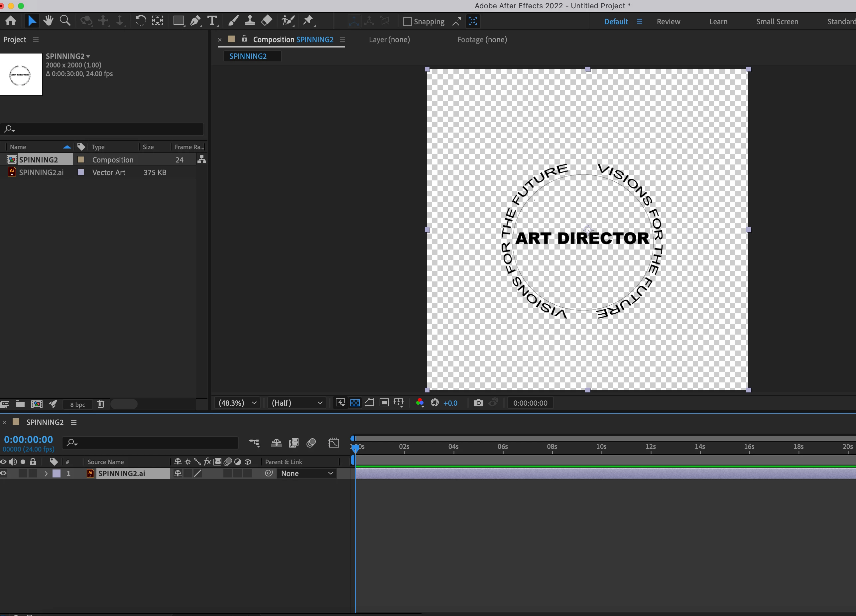Hide the SPINNING2.ai layer with eye icon
Viewport: 856px width, 616px height.
click(x=3, y=473)
